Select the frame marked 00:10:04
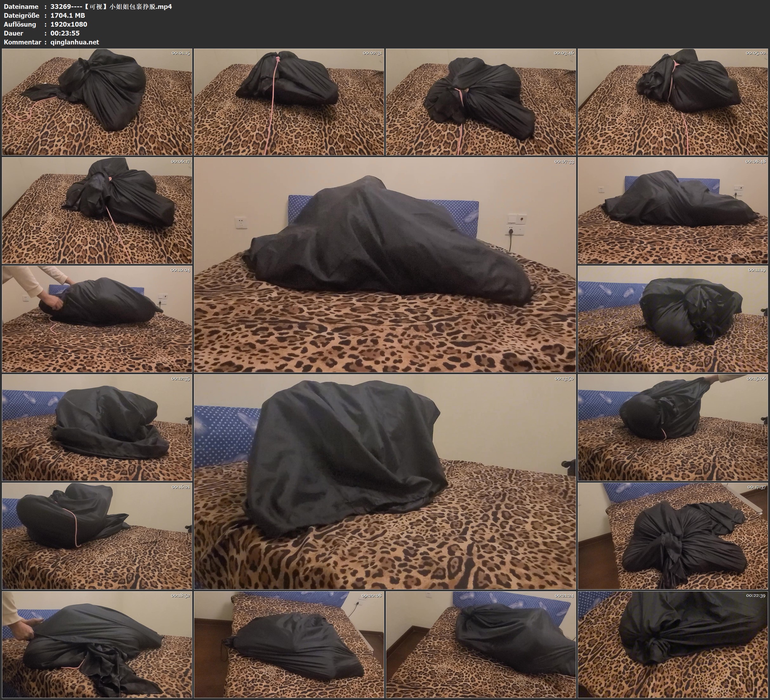Image resolution: width=770 pixels, height=700 pixels. 97,319
